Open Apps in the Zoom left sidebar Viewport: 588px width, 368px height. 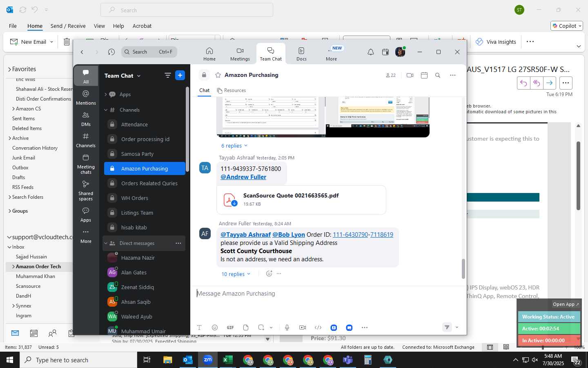point(86,215)
